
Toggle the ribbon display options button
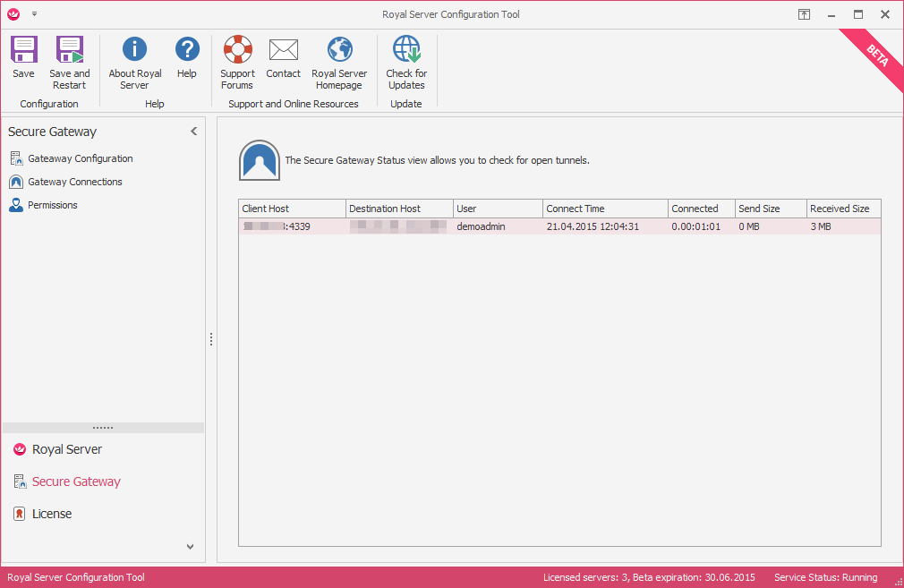pos(804,14)
